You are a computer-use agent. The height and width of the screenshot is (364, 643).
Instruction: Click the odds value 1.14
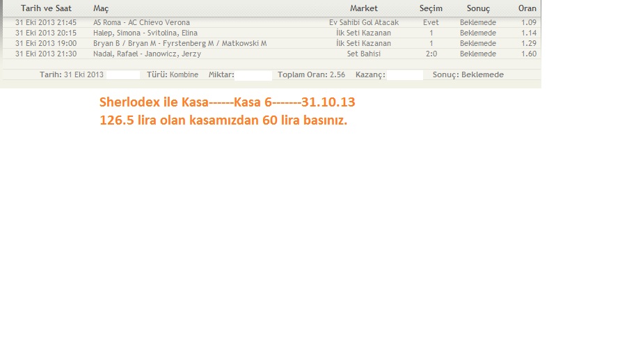(x=529, y=33)
